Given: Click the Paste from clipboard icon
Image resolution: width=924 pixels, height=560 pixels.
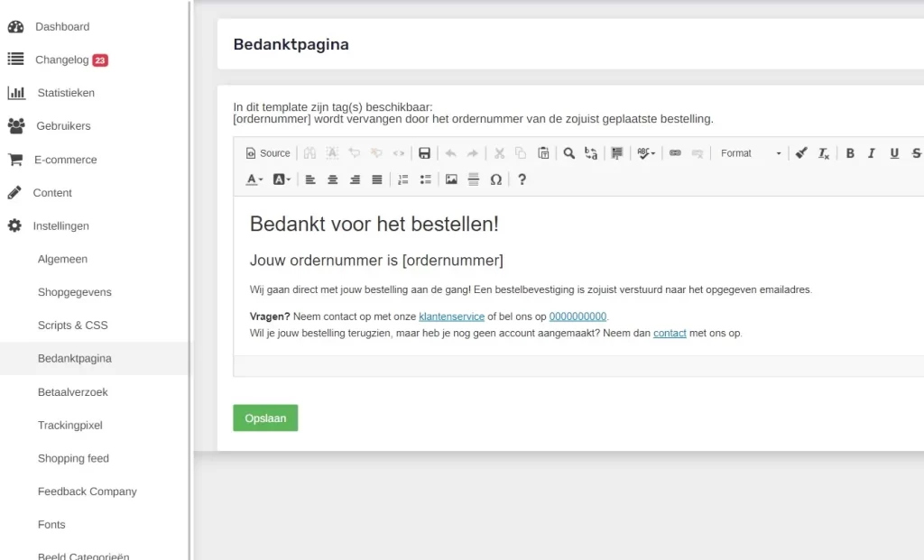Looking at the screenshot, I should (543, 152).
